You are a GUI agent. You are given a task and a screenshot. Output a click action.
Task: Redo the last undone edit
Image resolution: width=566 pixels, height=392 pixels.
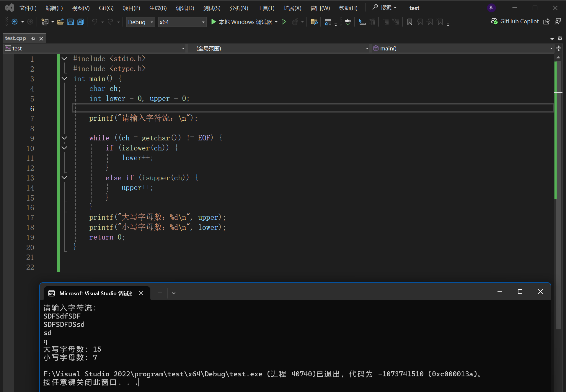coord(110,22)
